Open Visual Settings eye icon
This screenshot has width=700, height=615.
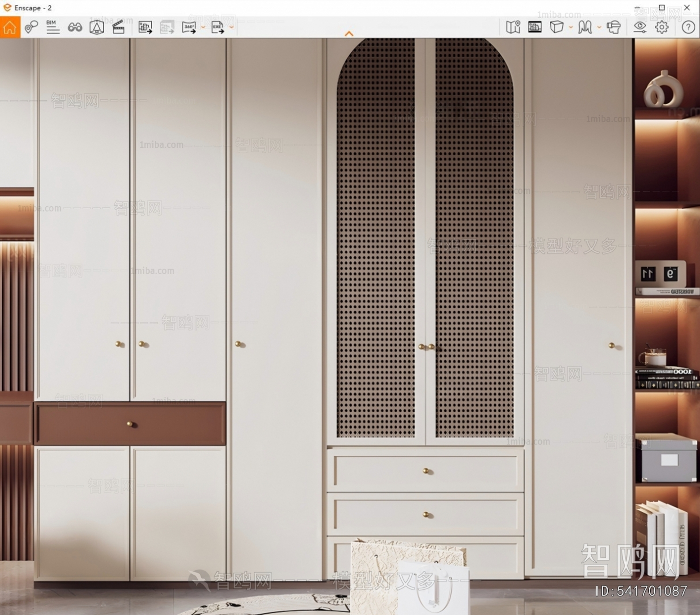(x=640, y=27)
